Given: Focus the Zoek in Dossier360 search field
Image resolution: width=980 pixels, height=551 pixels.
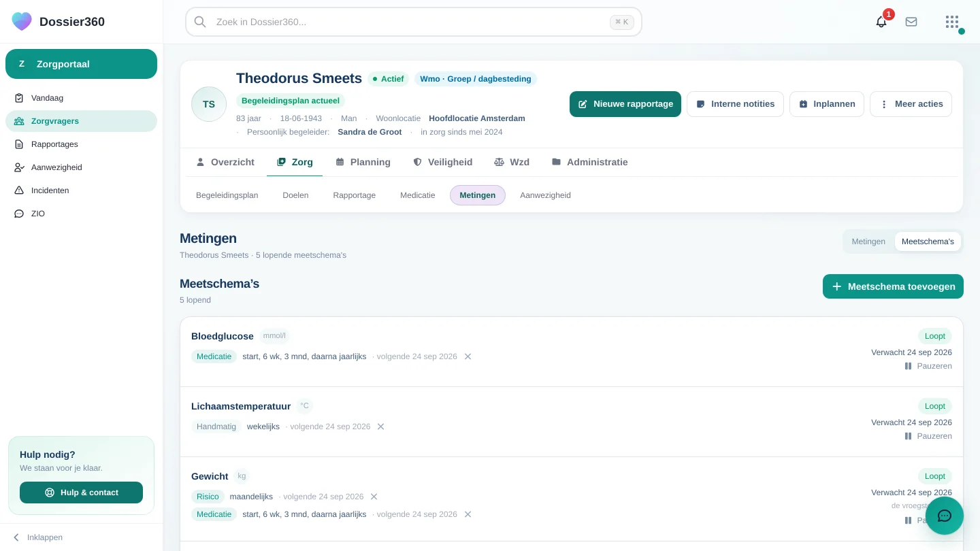Looking at the screenshot, I should (x=414, y=22).
